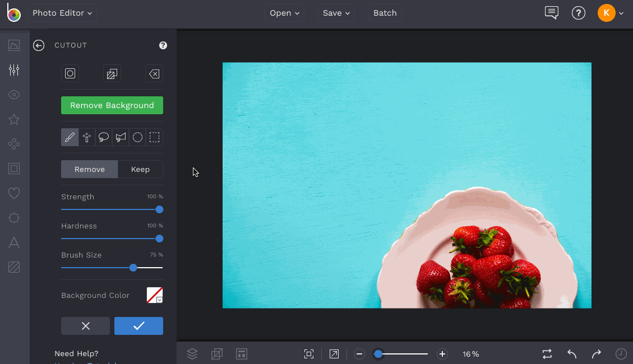The image size is (633, 364).
Task: Select the invert selection icon
Action: (70, 73)
